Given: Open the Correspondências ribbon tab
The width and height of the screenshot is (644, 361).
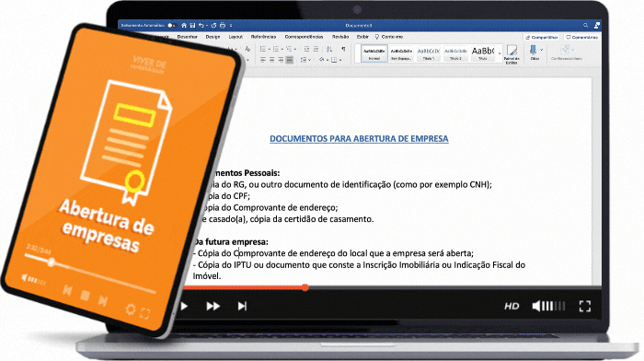Looking at the screenshot, I should pyautogui.click(x=304, y=37).
